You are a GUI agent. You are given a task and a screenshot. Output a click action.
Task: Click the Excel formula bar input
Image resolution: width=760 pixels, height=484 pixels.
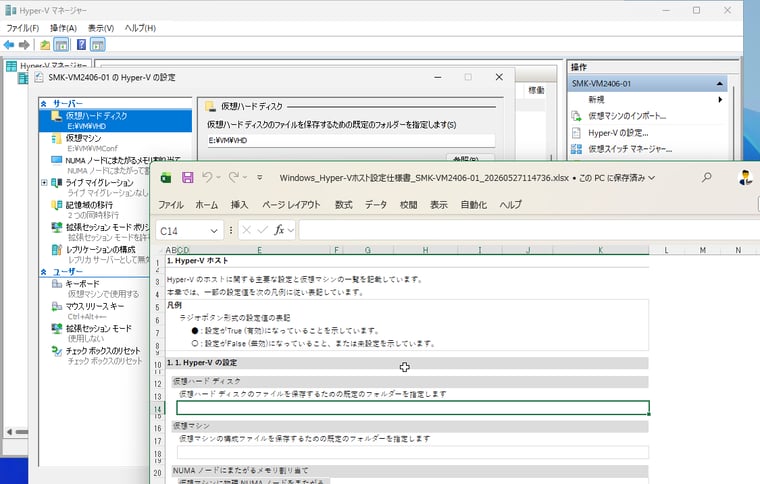tap(529, 230)
